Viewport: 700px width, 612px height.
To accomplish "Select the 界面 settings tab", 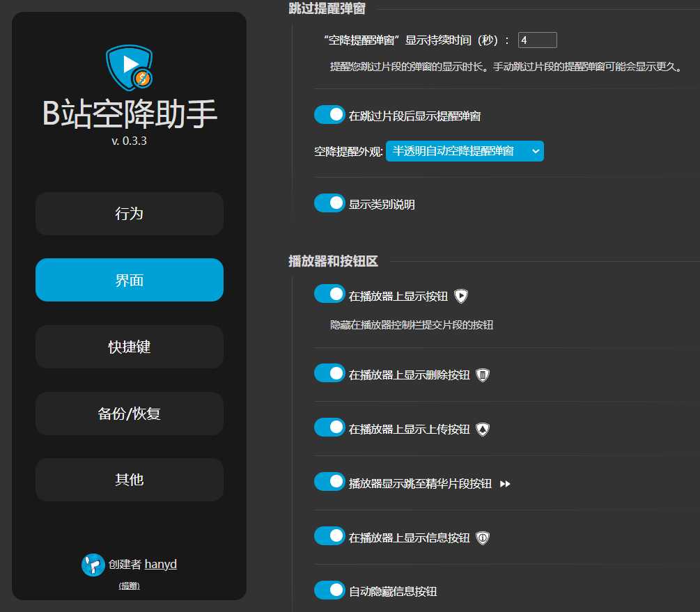I will click(x=130, y=280).
